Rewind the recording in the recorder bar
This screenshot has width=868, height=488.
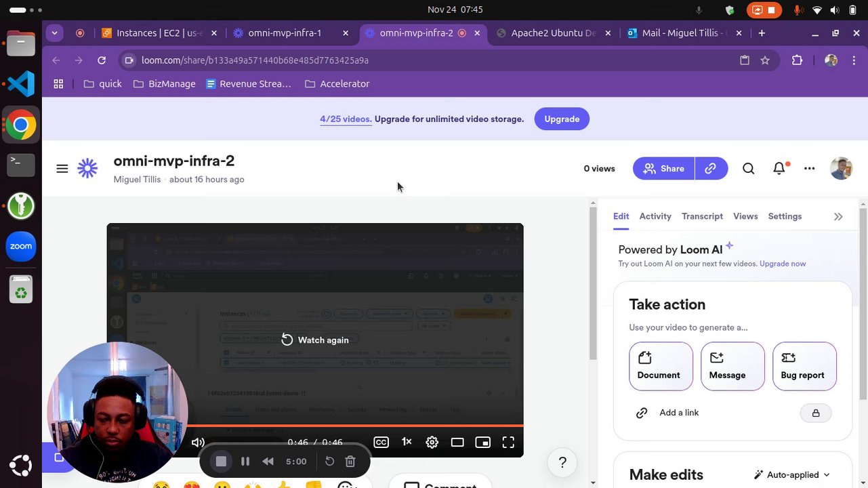[268, 462]
